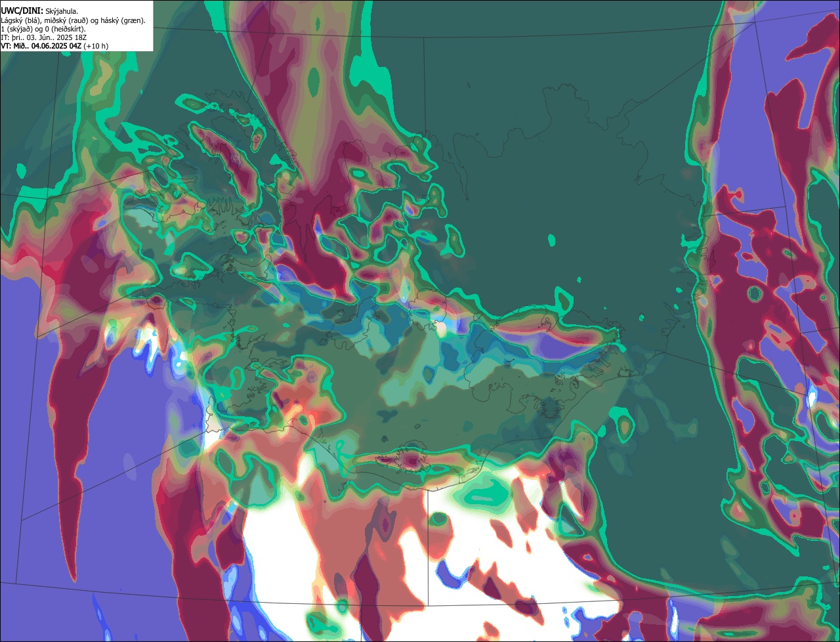The width and height of the screenshot is (840, 642).
Task: Click the 'háský (græn).' legend text
Action: (123, 21)
